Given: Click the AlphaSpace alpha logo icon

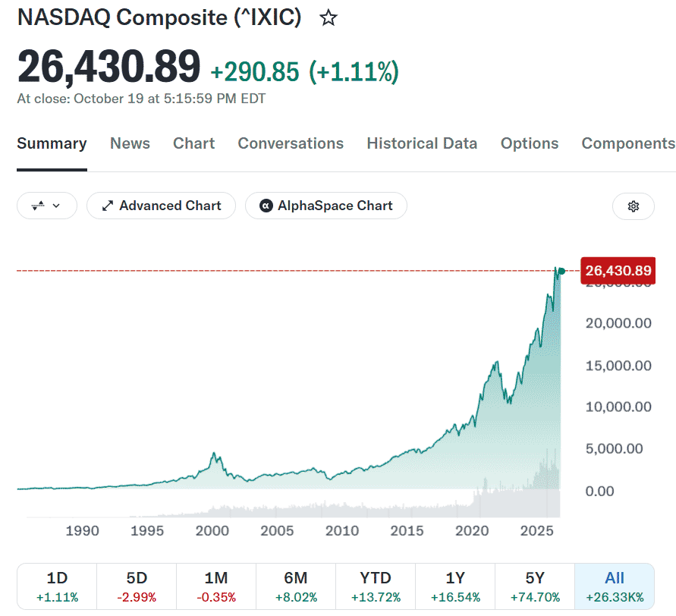Looking at the screenshot, I should (266, 206).
